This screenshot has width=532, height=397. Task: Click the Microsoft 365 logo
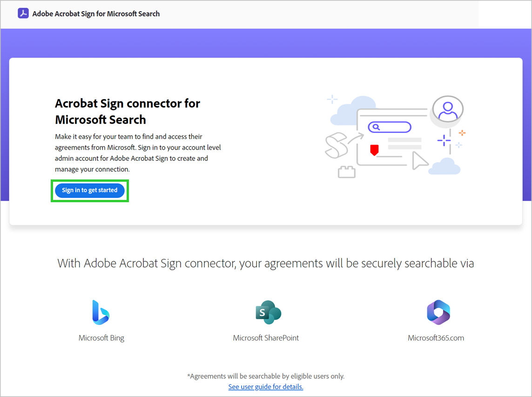click(x=438, y=312)
